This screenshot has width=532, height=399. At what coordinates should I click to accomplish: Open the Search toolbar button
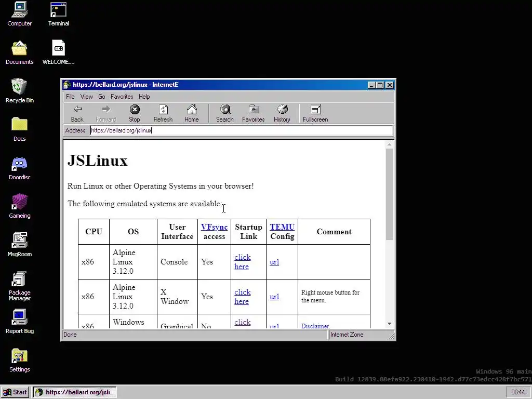click(224, 113)
